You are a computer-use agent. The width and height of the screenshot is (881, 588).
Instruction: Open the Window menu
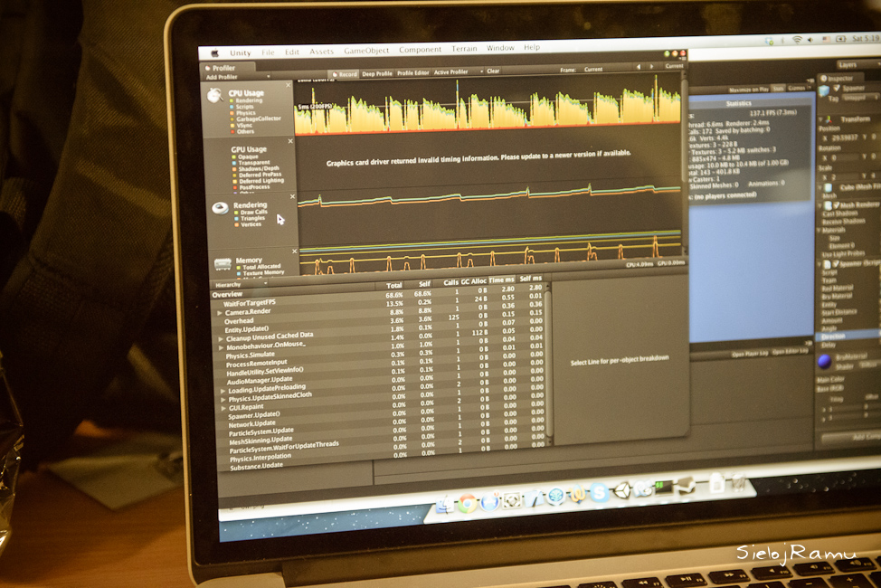point(500,48)
